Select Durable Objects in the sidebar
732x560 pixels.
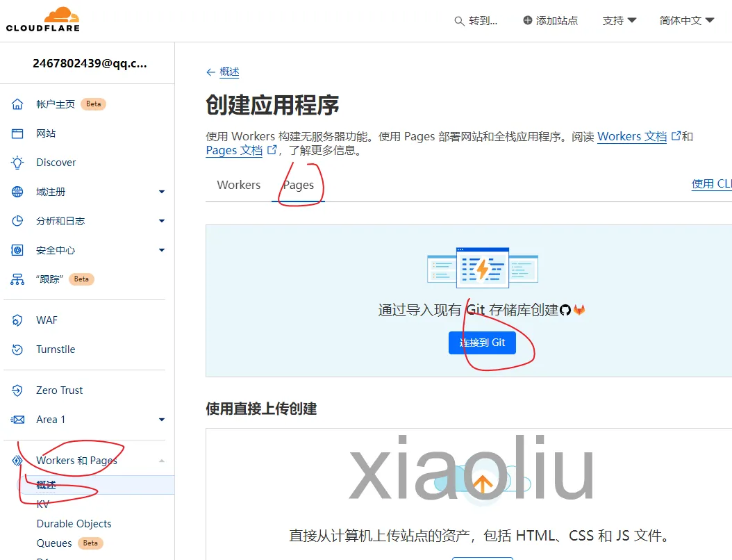click(x=74, y=524)
